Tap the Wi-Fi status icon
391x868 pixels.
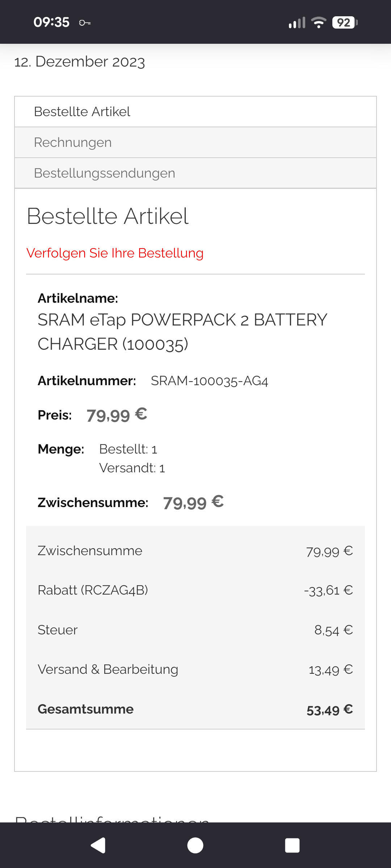(x=319, y=22)
